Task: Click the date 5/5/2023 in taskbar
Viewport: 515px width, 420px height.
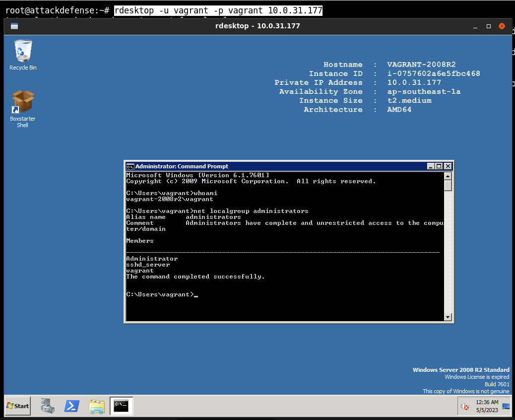Action: [487, 410]
